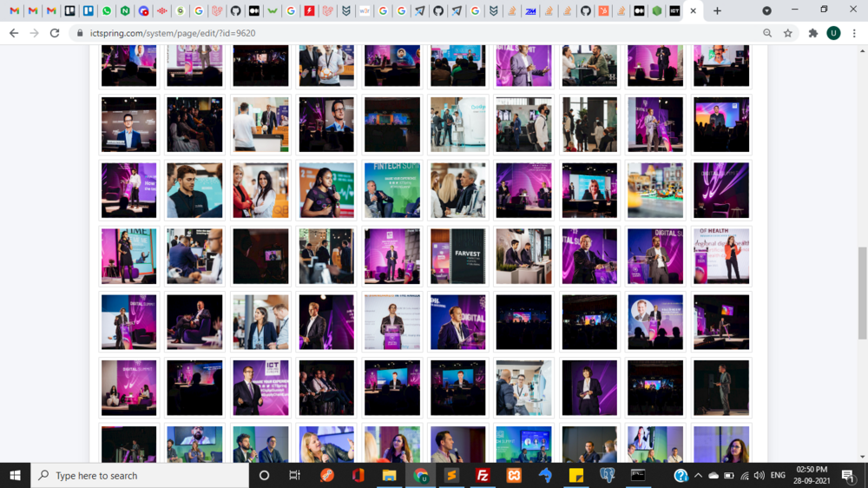
Task: Open photo of man in teal-logo black shirt
Action: [194, 190]
